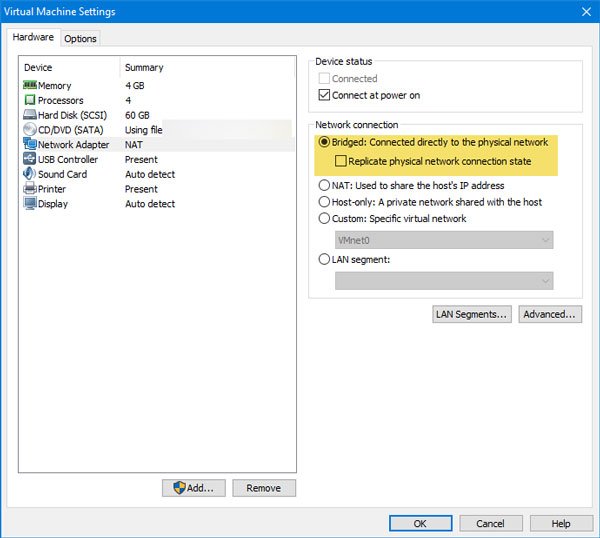Click the Printer device icon
600x538 pixels.
(x=29, y=189)
